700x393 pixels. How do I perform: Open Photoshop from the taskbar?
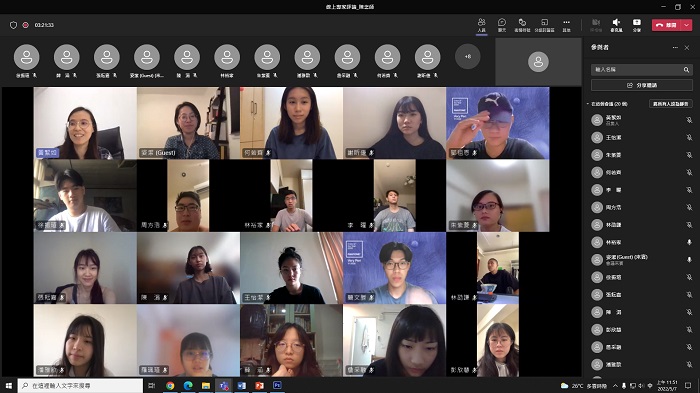[277, 385]
